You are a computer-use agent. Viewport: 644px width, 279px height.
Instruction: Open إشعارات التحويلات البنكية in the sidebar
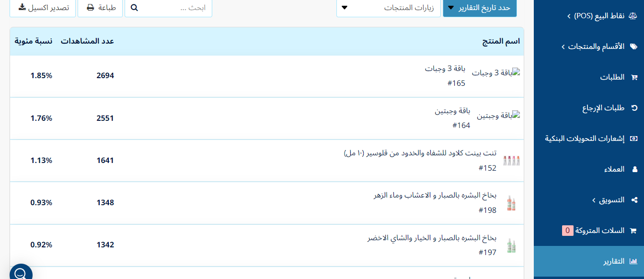tap(589, 139)
